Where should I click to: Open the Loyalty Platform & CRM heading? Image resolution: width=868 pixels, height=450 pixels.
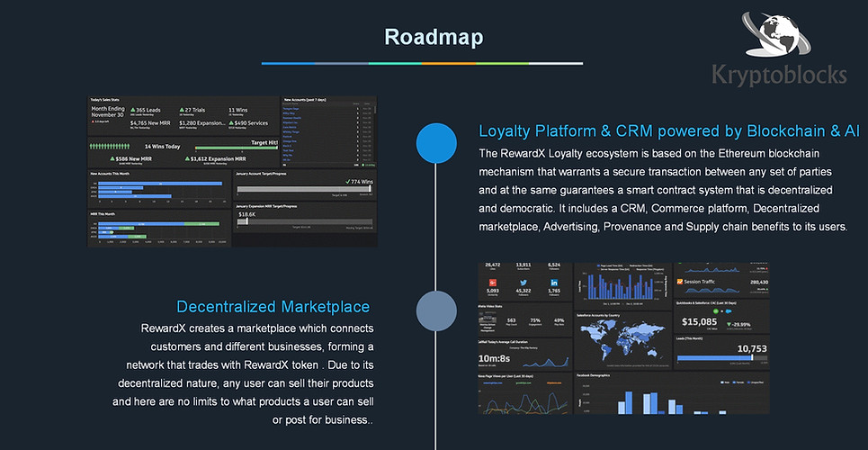tap(668, 131)
